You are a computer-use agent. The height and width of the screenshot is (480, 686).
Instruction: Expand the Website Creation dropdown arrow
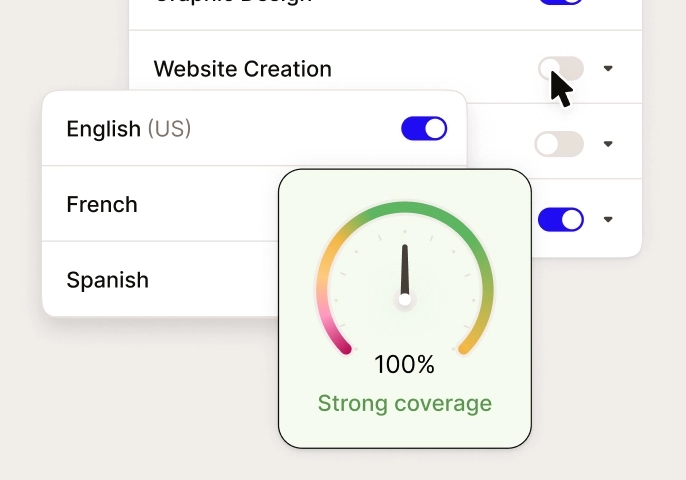(x=608, y=68)
